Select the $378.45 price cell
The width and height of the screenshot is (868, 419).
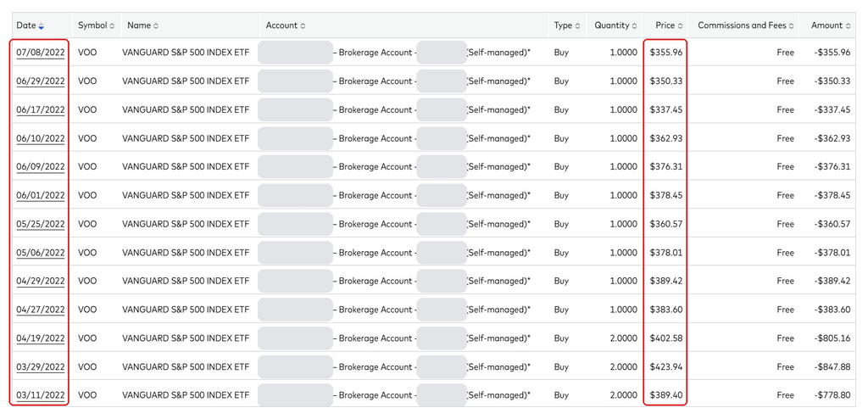point(666,196)
